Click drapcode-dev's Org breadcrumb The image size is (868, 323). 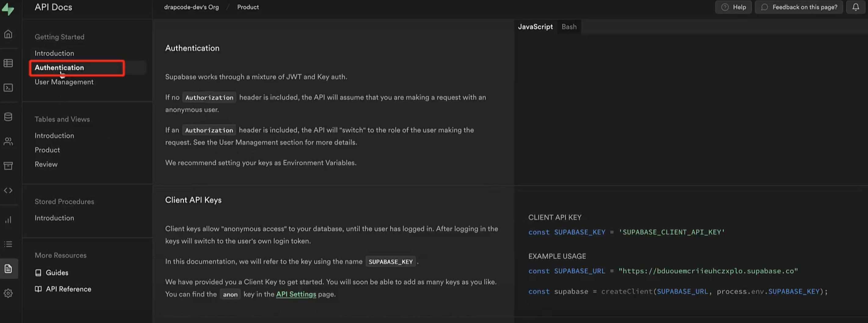coord(191,7)
